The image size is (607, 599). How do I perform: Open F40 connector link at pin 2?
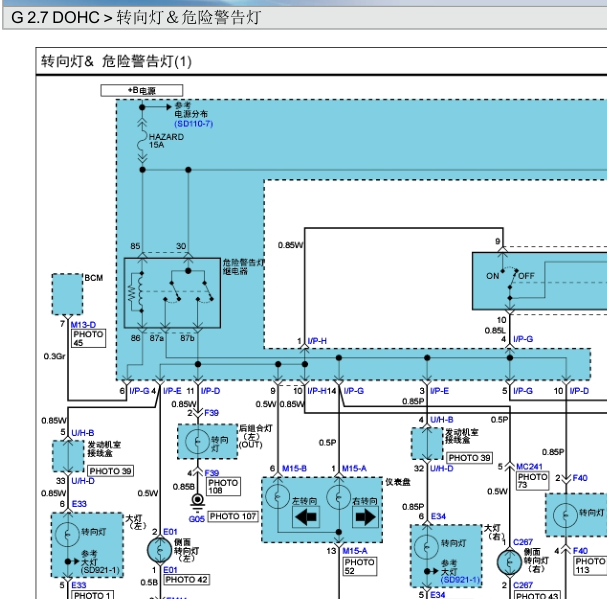580,478
